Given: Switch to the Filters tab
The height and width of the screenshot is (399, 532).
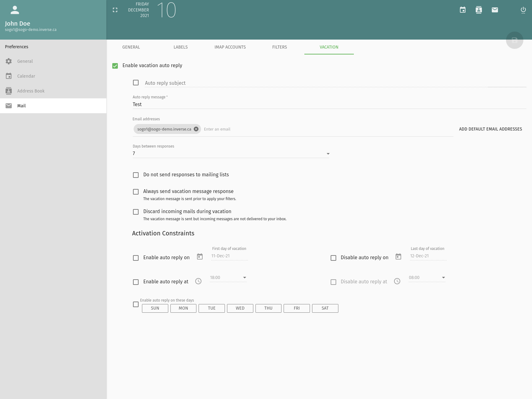Looking at the screenshot, I should click(280, 47).
